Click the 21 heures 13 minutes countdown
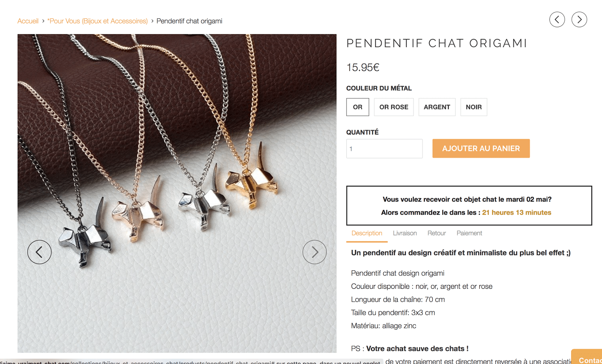The height and width of the screenshot is (364, 602). [517, 212]
